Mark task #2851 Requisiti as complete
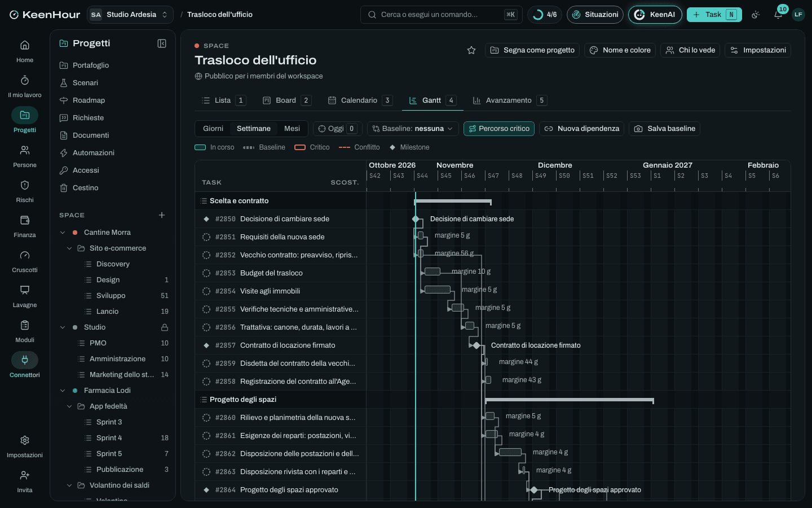This screenshot has height=508, width=812. [x=206, y=237]
